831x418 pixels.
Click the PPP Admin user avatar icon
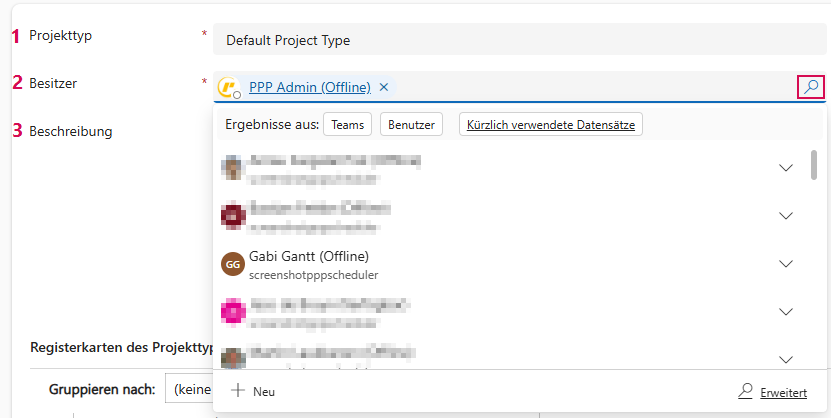(x=228, y=87)
